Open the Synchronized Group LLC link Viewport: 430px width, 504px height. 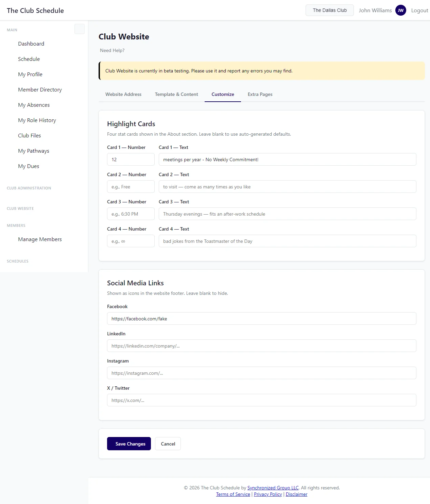click(273, 488)
